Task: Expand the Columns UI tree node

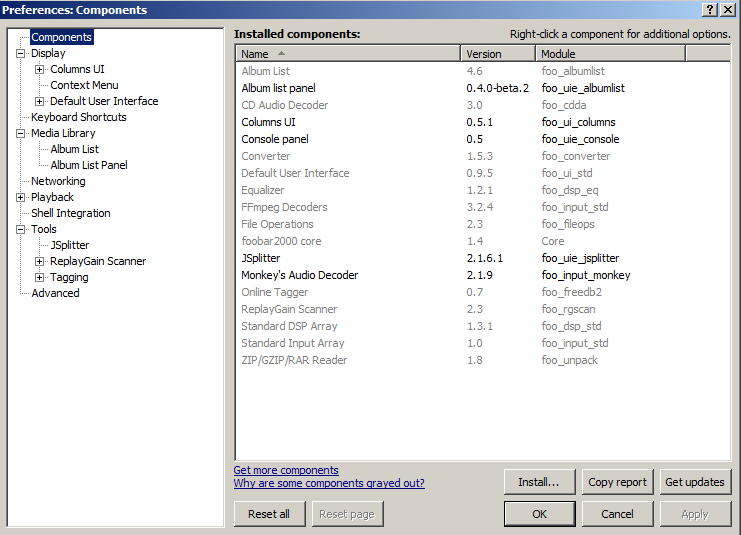Action: coord(40,69)
